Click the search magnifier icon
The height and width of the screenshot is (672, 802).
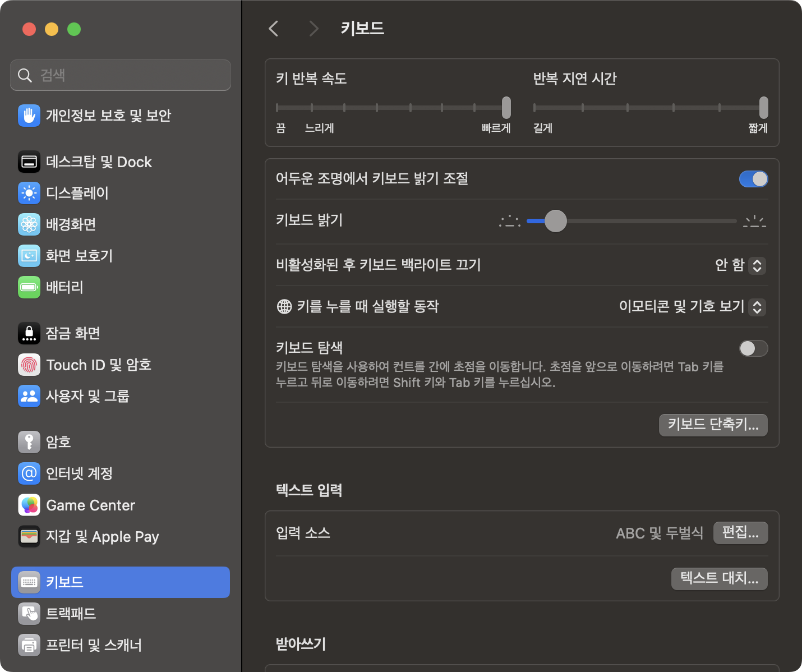tap(25, 75)
